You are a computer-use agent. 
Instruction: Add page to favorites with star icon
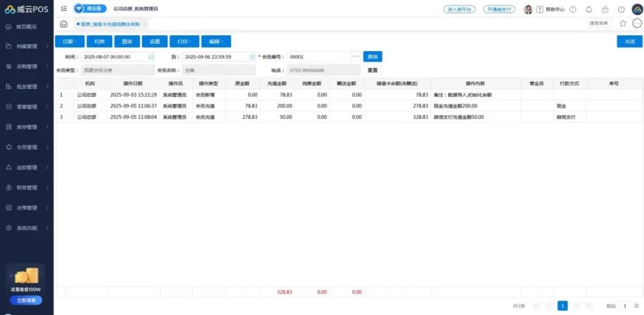(x=623, y=24)
